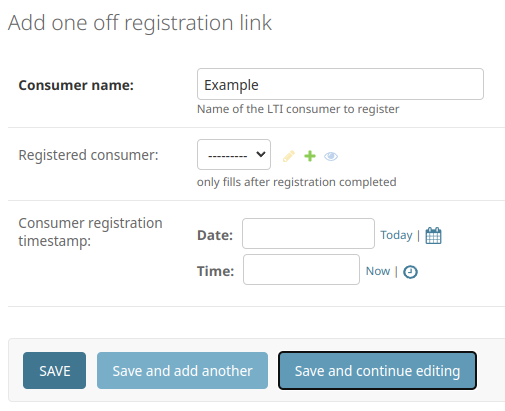Open the clock time picker icon
The height and width of the screenshot is (411, 505).
[x=410, y=272]
